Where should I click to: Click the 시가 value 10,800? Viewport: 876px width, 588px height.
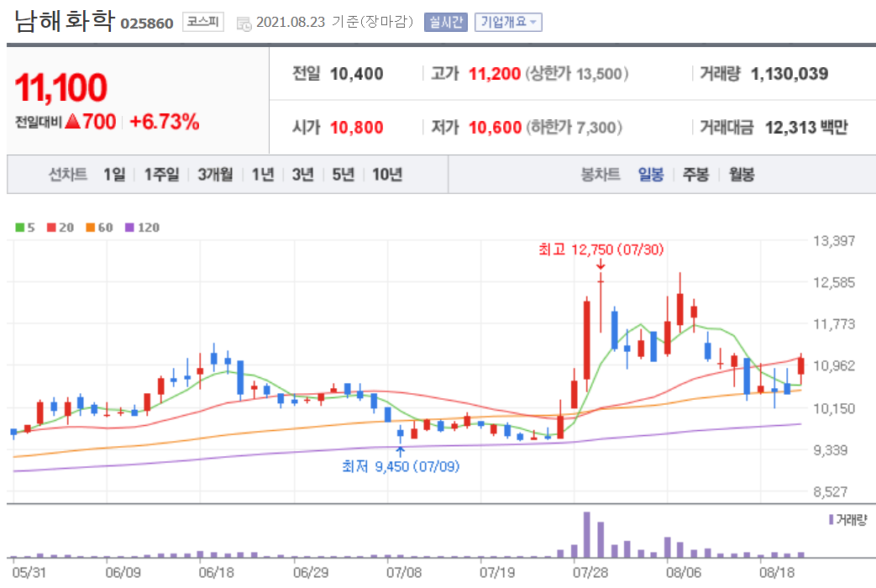tap(356, 128)
